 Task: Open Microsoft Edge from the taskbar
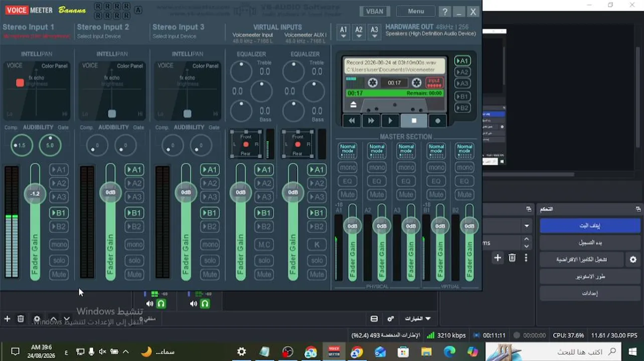[x=449, y=352]
